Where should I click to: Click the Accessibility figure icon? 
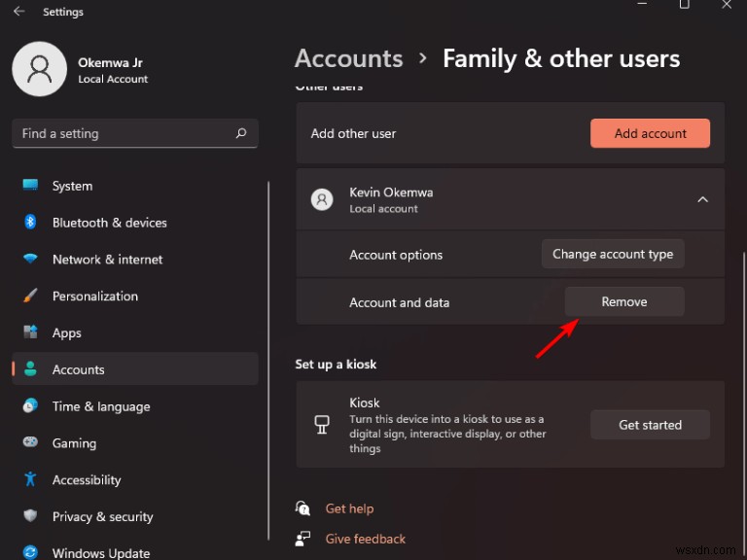pyautogui.click(x=30, y=478)
